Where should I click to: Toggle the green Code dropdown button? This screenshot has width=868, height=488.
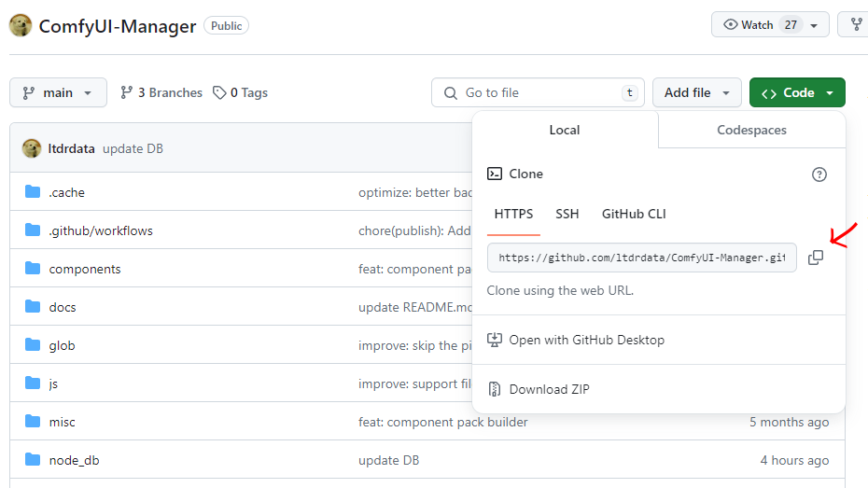(x=797, y=92)
